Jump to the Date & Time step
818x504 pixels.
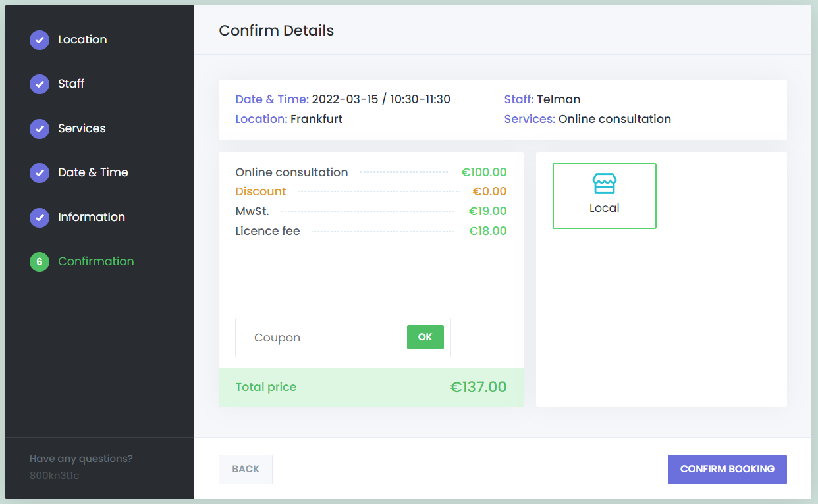coord(93,172)
